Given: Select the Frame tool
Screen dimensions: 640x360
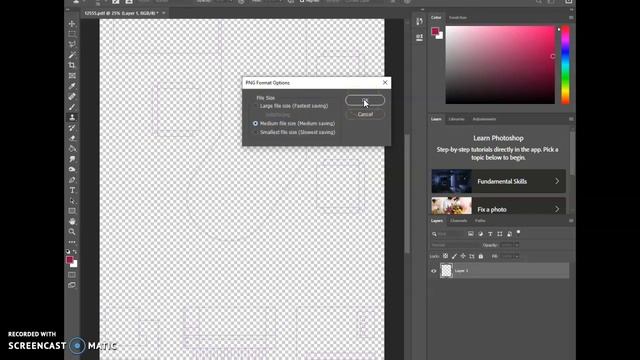Looking at the screenshot, I should (72, 76).
